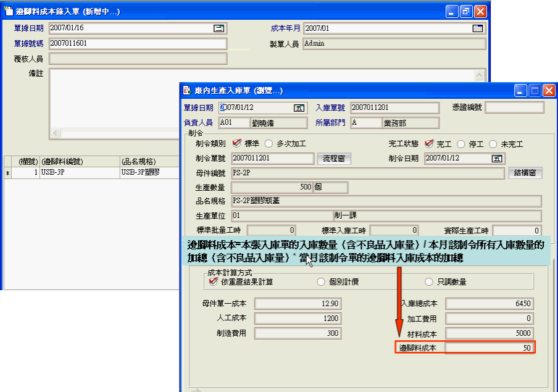Click calendar icon in 成本年月 field
Image resolution: width=558 pixels, height=392 pixels.
tap(478, 28)
